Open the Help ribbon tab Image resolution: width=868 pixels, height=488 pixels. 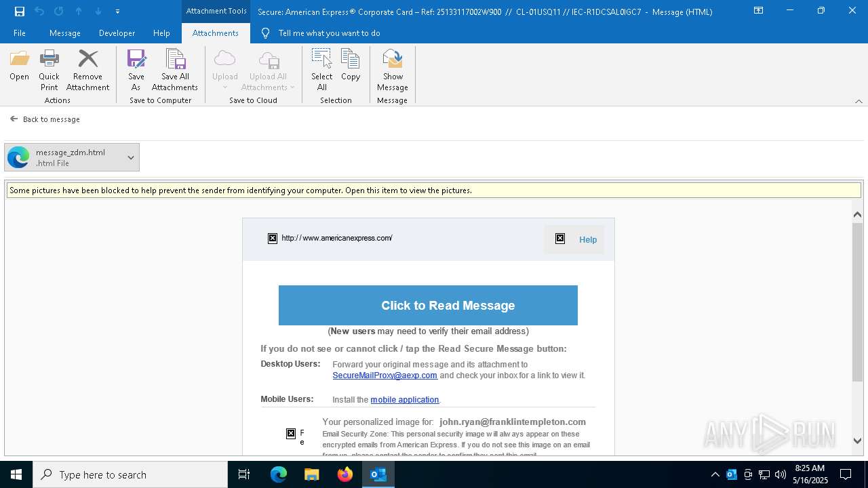click(161, 33)
